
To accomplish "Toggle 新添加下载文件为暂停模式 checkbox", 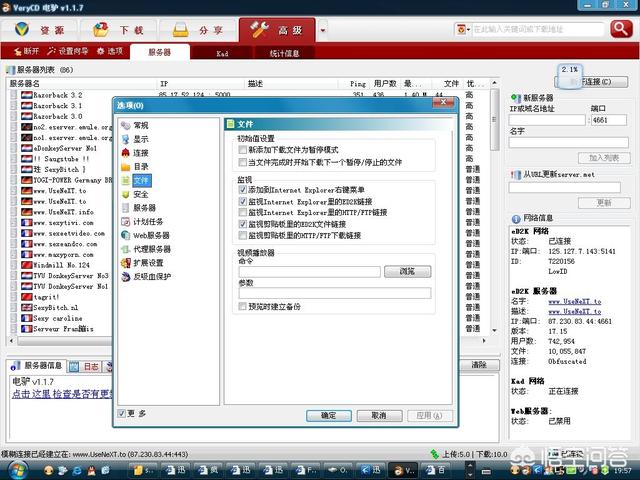I will [x=243, y=150].
